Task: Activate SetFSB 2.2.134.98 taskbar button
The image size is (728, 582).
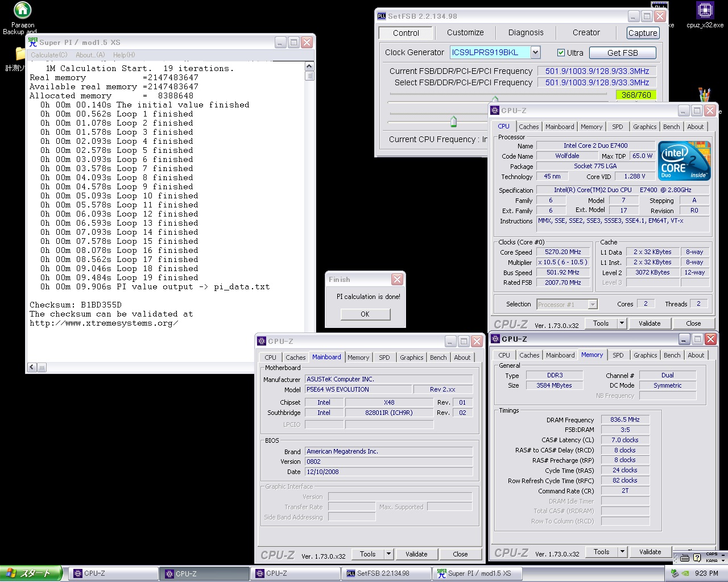Action: coord(386,573)
